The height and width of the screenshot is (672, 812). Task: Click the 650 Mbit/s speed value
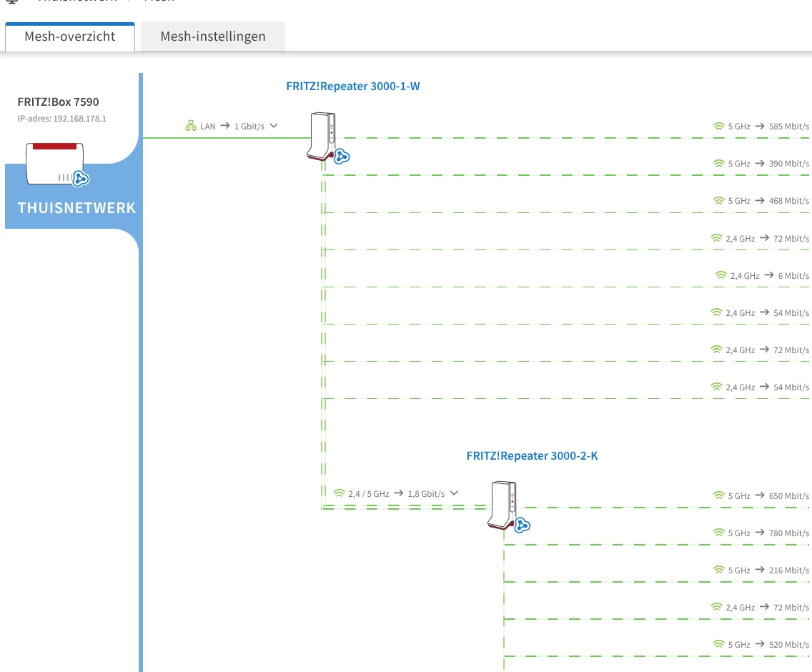pos(788,496)
